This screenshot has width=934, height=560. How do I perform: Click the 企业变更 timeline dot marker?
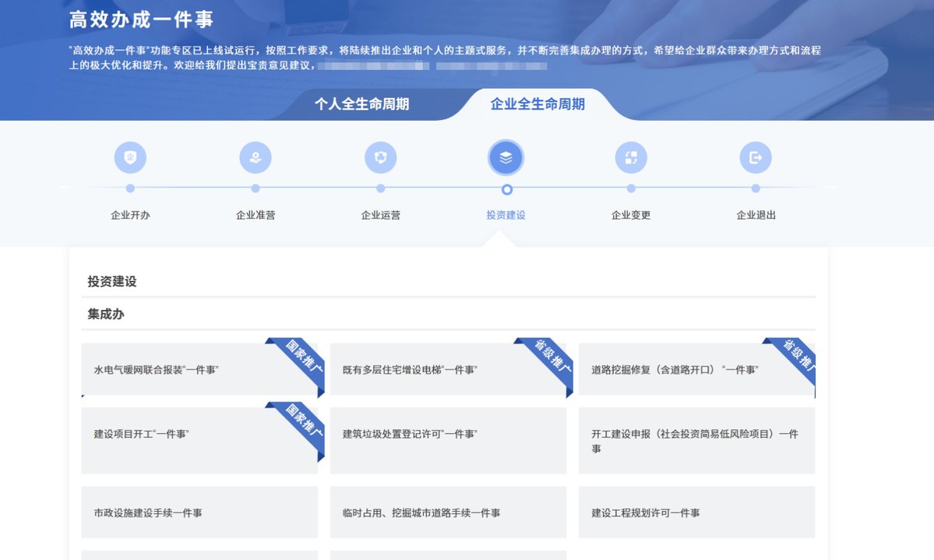coord(631,188)
